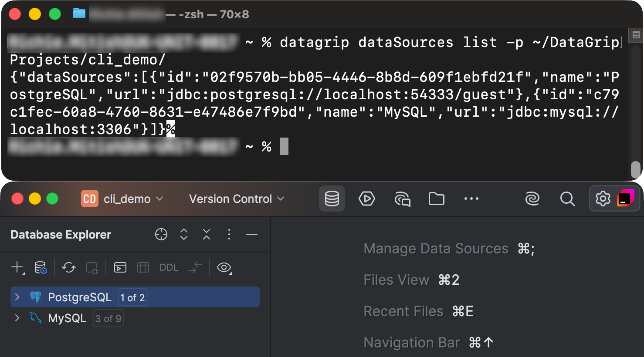Open the Database tool window icon

[332, 199]
